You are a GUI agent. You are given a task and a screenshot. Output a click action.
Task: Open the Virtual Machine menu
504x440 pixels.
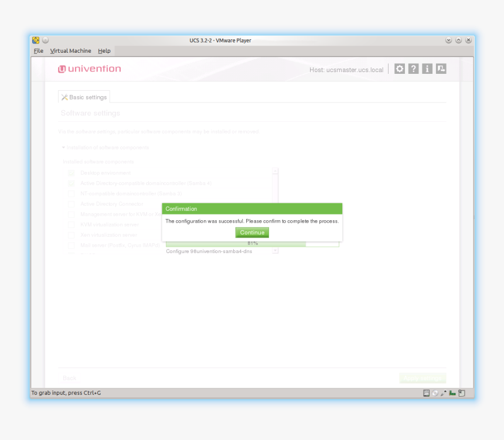coord(71,51)
